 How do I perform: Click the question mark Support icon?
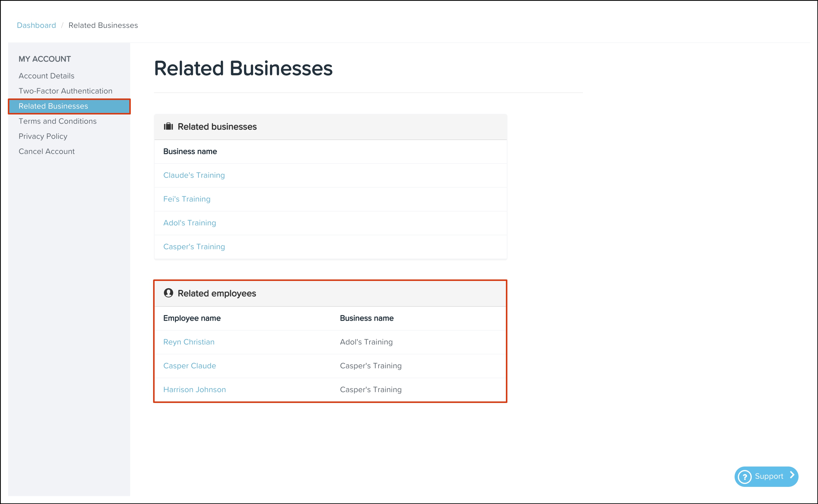tap(745, 477)
